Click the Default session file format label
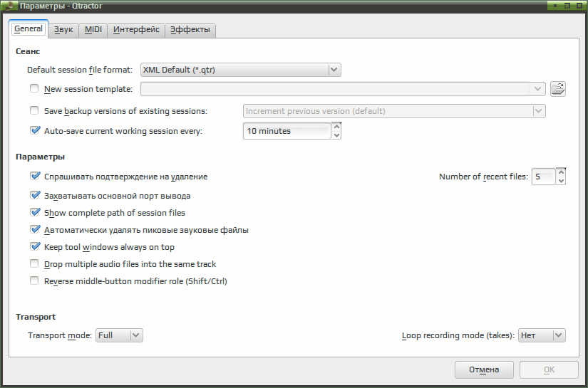The height and width of the screenshot is (388, 588). point(80,70)
